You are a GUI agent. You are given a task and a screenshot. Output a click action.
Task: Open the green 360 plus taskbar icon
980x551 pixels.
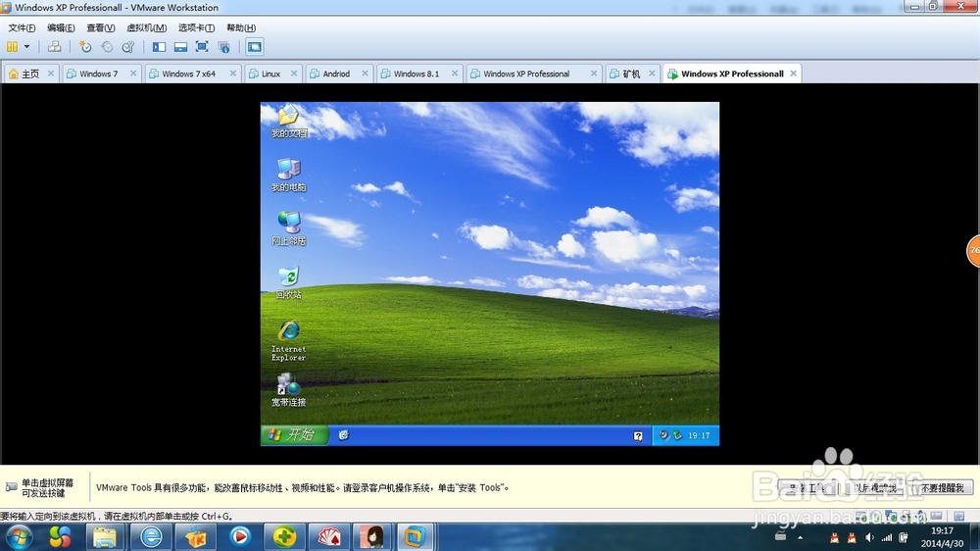point(284,536)
